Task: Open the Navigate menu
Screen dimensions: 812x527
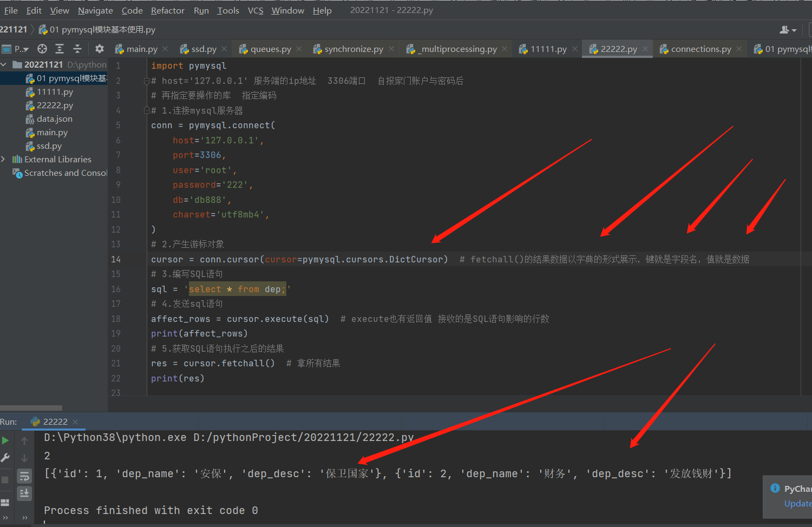Action: [x=95, y=10]
